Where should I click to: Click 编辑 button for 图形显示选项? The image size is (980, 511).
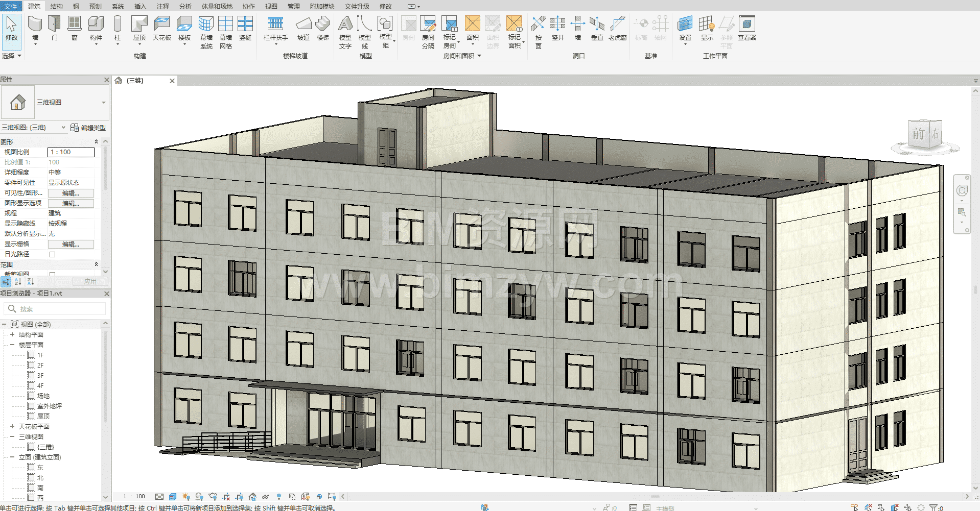tap(71, 203)
